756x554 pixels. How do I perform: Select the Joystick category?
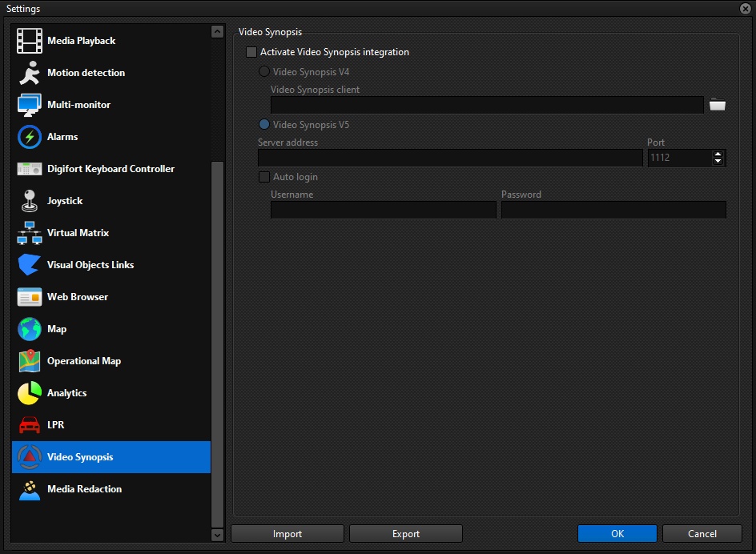(111, 201)
